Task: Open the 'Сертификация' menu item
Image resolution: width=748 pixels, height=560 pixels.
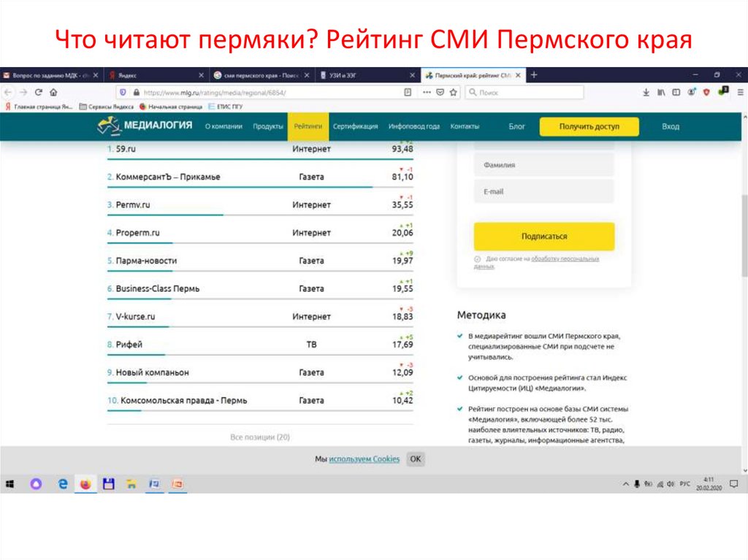Action: tap(356, 126)
